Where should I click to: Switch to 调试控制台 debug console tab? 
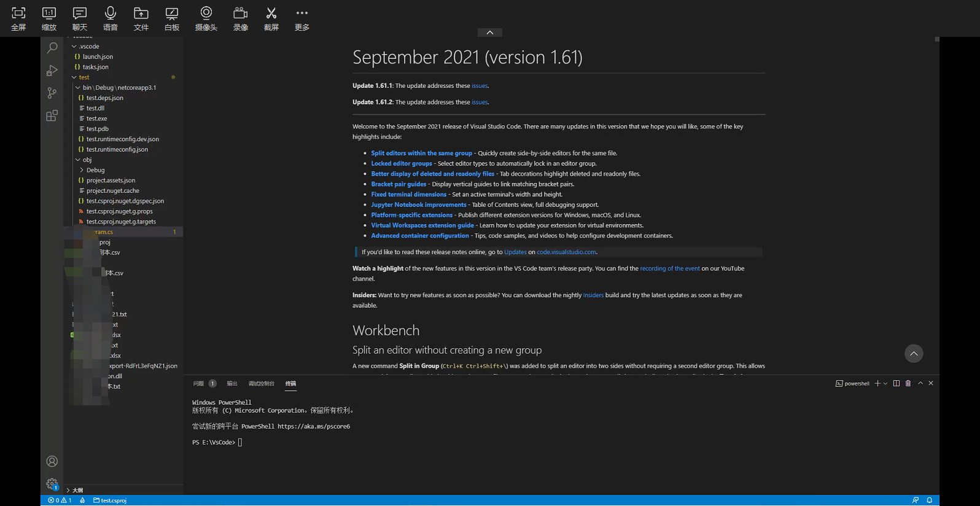tap(262, 384)
